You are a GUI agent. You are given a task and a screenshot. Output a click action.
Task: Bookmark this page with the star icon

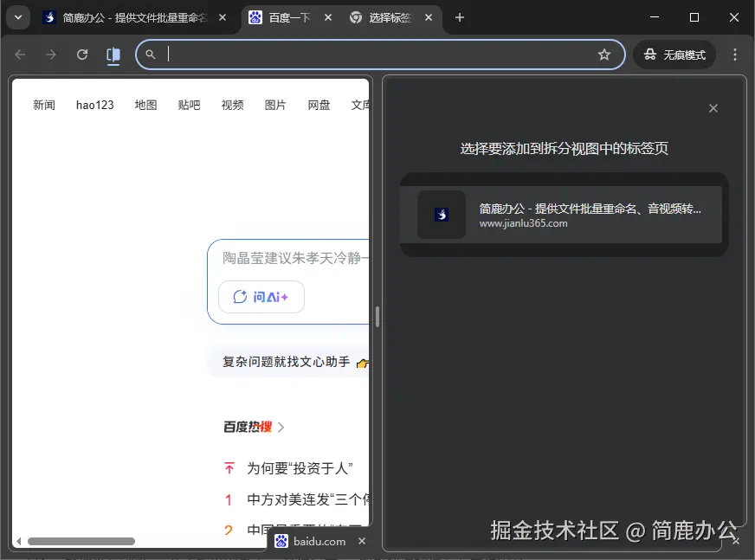pyautogui.click(x=604, y=54)
